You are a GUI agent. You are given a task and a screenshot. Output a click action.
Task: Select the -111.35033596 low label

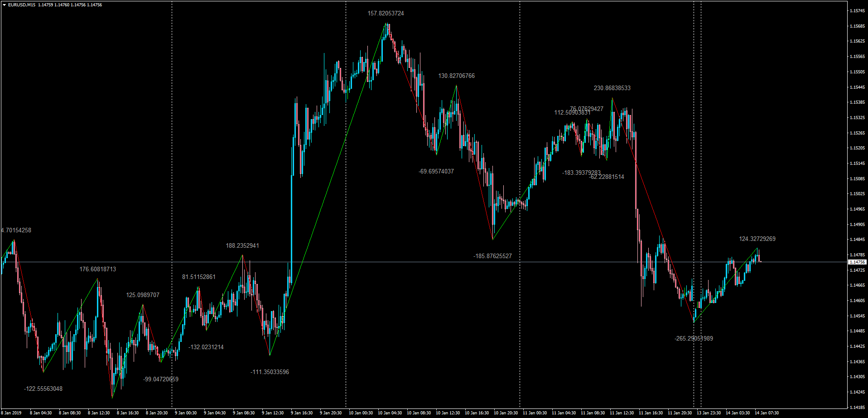click(x=270, y=372)
